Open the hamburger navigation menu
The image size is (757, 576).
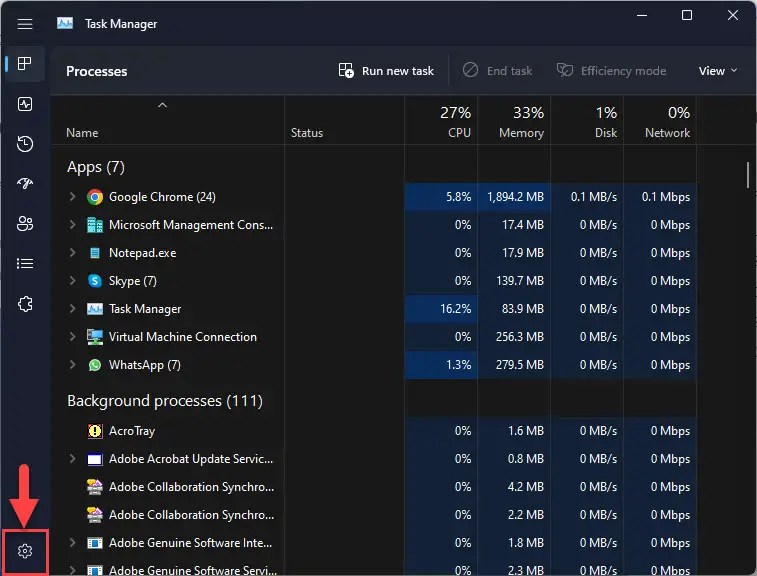[25, 24]
